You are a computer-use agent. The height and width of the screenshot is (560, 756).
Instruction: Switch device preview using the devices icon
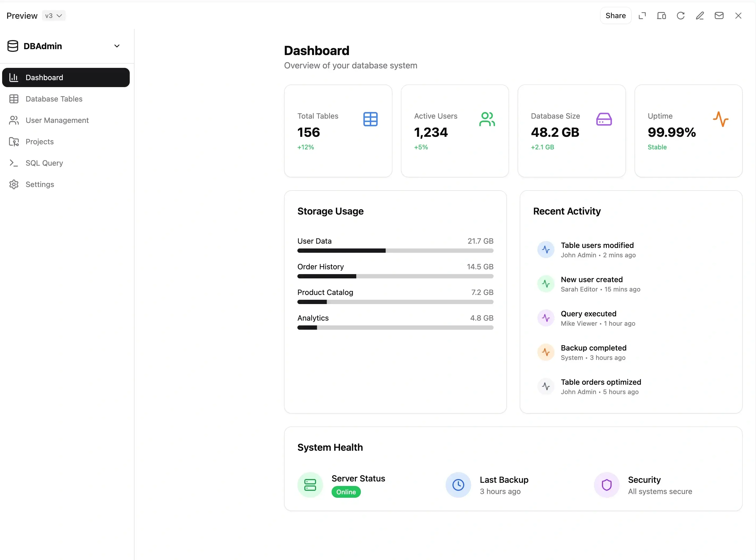click(x=661, y=15)
